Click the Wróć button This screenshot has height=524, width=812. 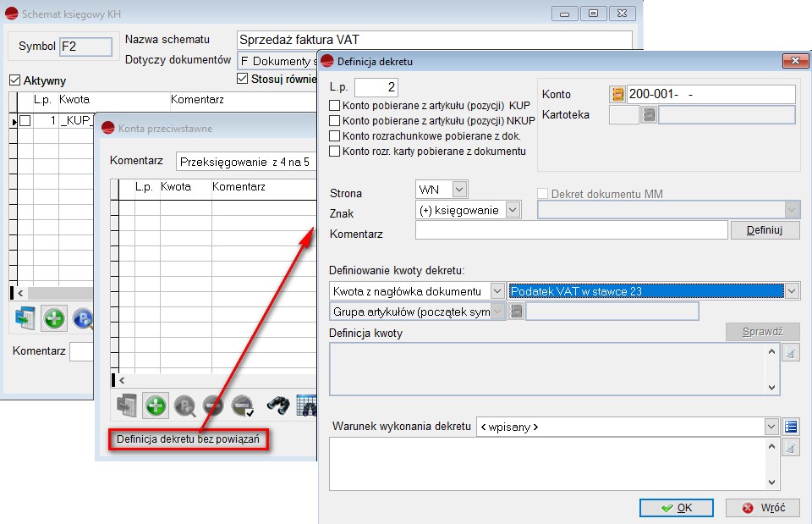(762, 508)
